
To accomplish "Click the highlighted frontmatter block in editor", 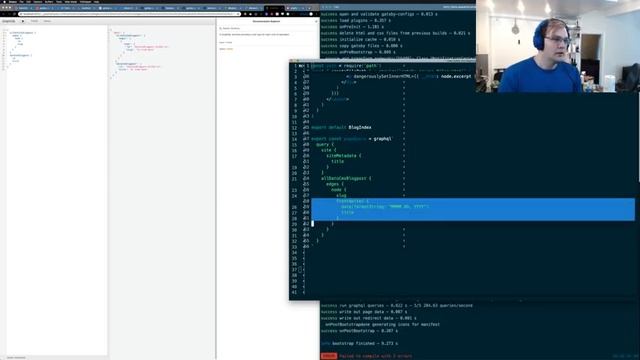I will coord(473,209).
